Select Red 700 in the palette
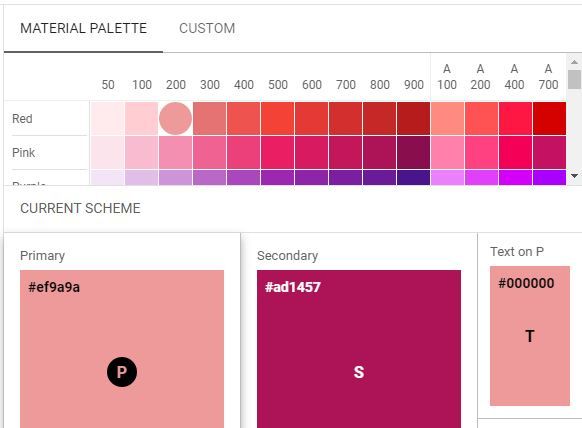 click(346, 118)
